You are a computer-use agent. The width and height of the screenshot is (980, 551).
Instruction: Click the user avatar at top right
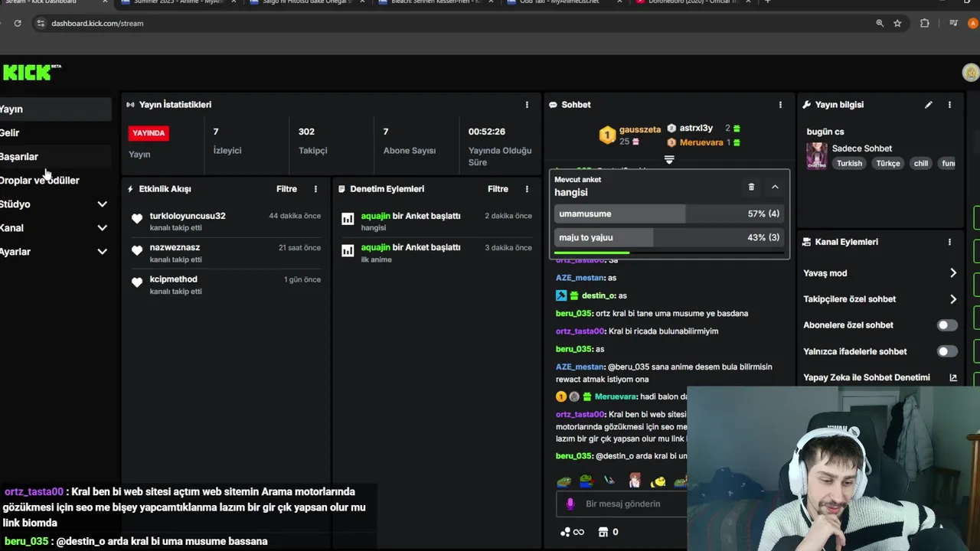tap(971, 73)
